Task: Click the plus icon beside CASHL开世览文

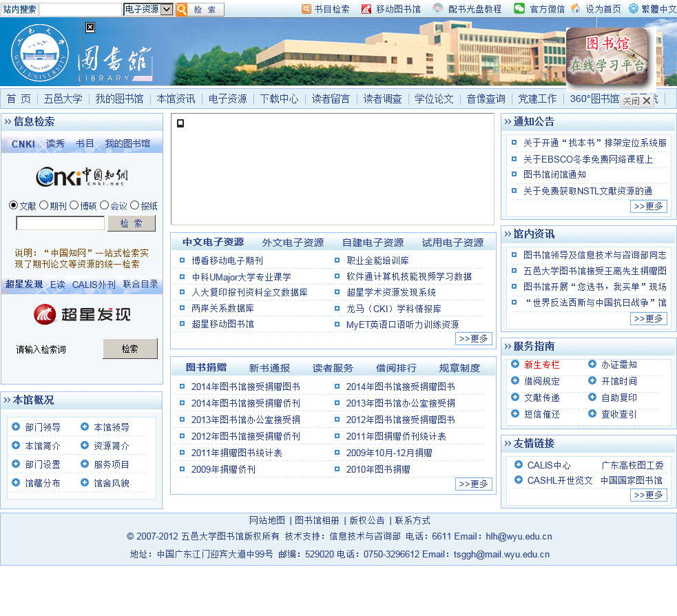Action: click(519, 480)
